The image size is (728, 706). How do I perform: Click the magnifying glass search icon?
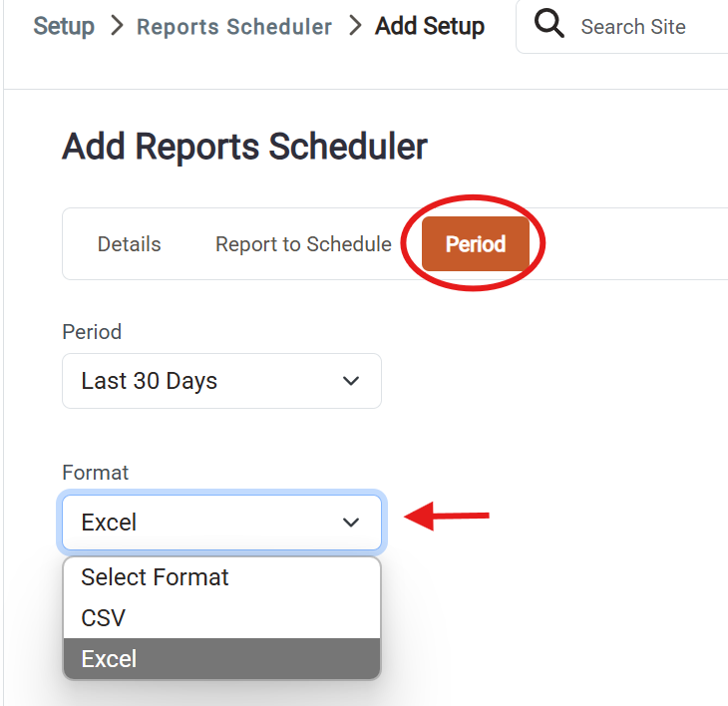548,23
